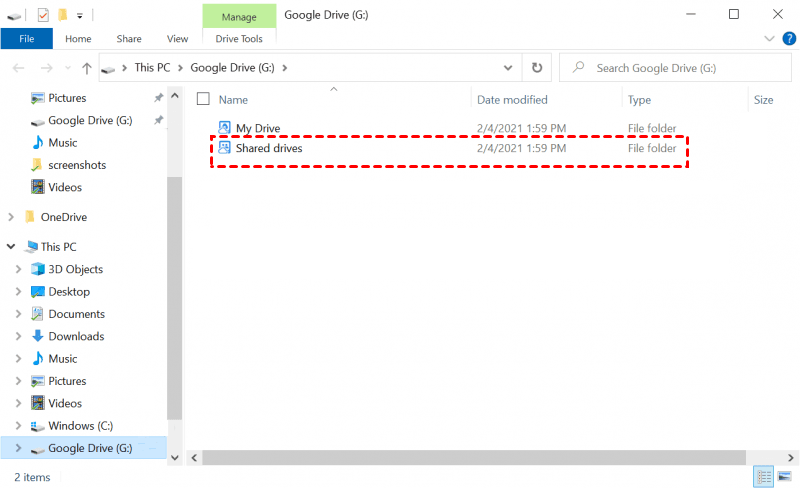
Task: Open the File menu
Action: point(27,39)
